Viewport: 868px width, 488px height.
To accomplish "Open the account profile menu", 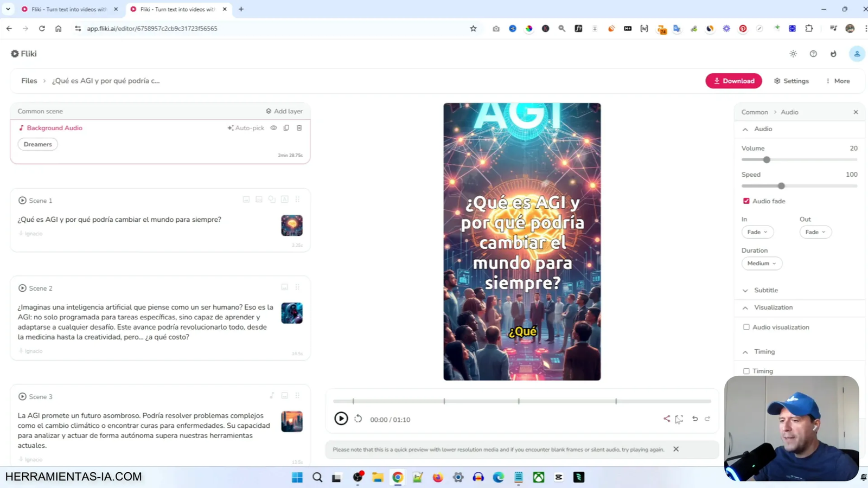I will [x=856, y=54].
